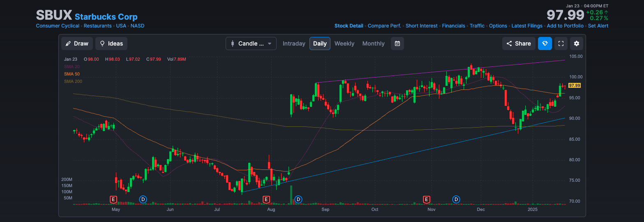Click the earnings E marker near May
The image size is (644, 222).
[x=113, y=199]
